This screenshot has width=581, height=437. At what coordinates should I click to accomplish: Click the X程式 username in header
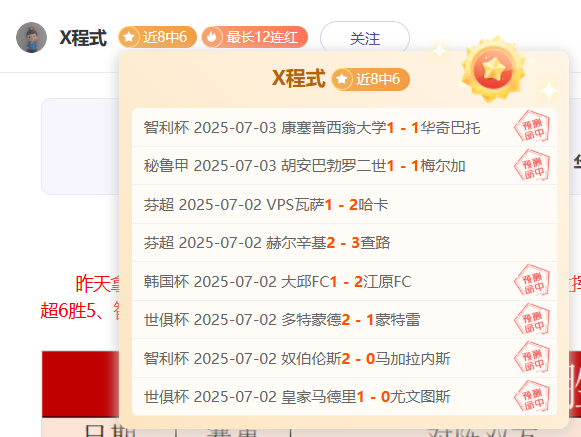(83, 38)
